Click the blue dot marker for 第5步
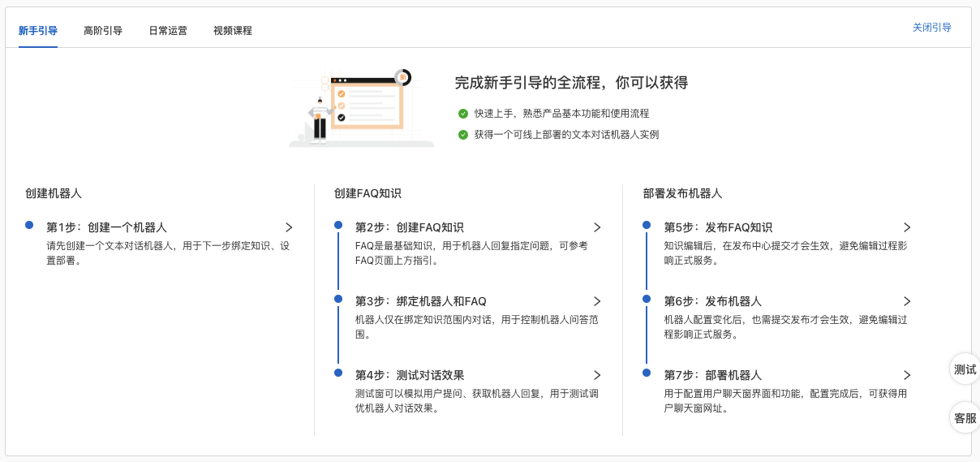 tap(647, 225)
